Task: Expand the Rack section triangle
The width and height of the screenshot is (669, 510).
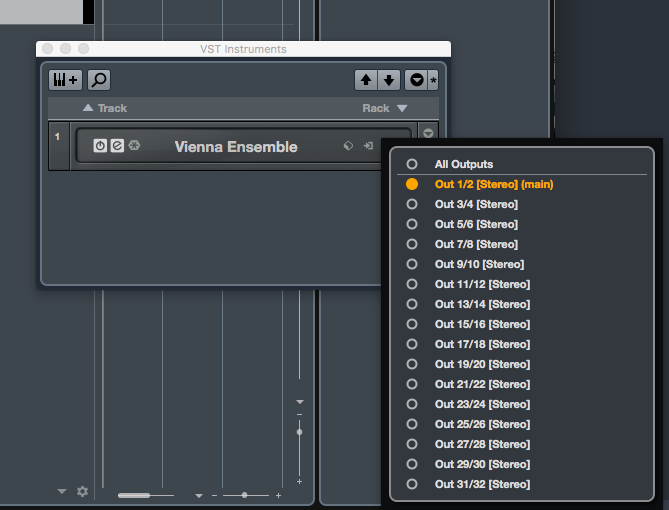Action: pyautogui.click(x=402, y=108)
